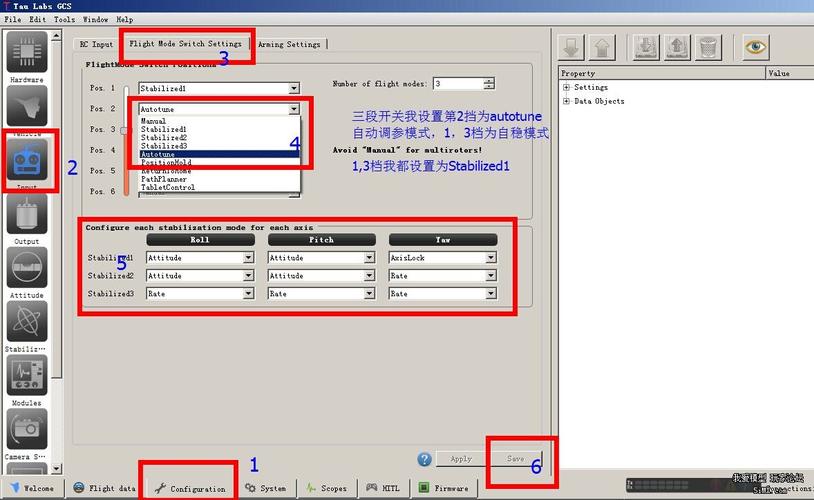Select Autotune in the dropdown list
The image size is (814, 500).
tap(220, 154)
